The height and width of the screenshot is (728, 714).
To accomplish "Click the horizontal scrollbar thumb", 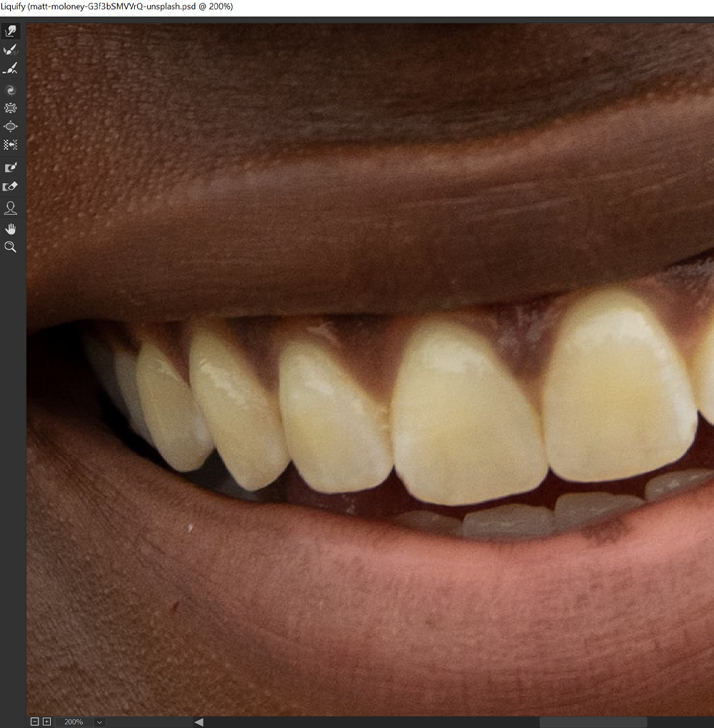I will click(x=593, y=722).
